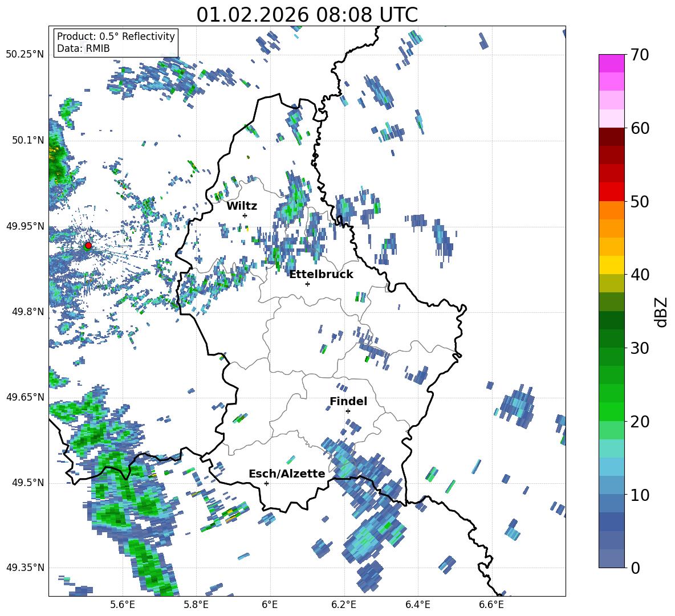This screenshot has width=675, height=616.
Task: Click the red radar site marker dot
Action: point(88,245)
